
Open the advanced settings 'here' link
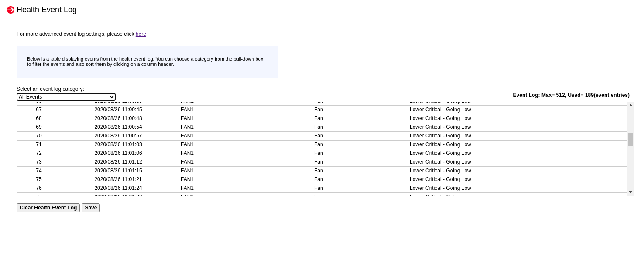[x=140, y=34]
